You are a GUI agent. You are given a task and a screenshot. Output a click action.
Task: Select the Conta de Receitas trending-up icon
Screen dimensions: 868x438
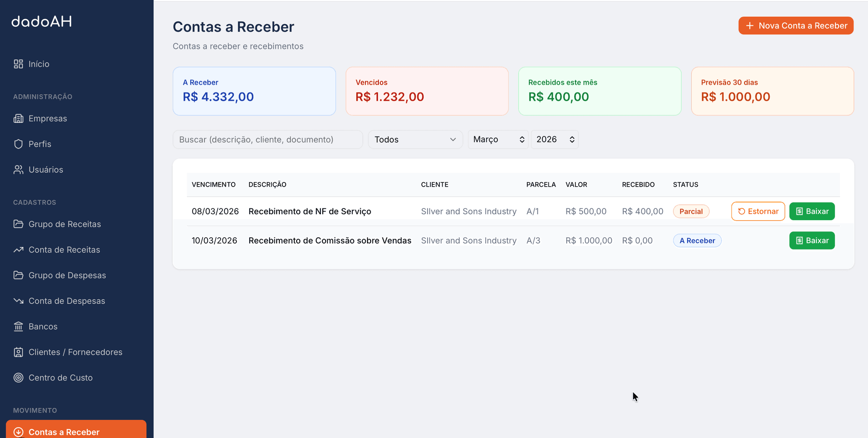[x=18, y=250]
